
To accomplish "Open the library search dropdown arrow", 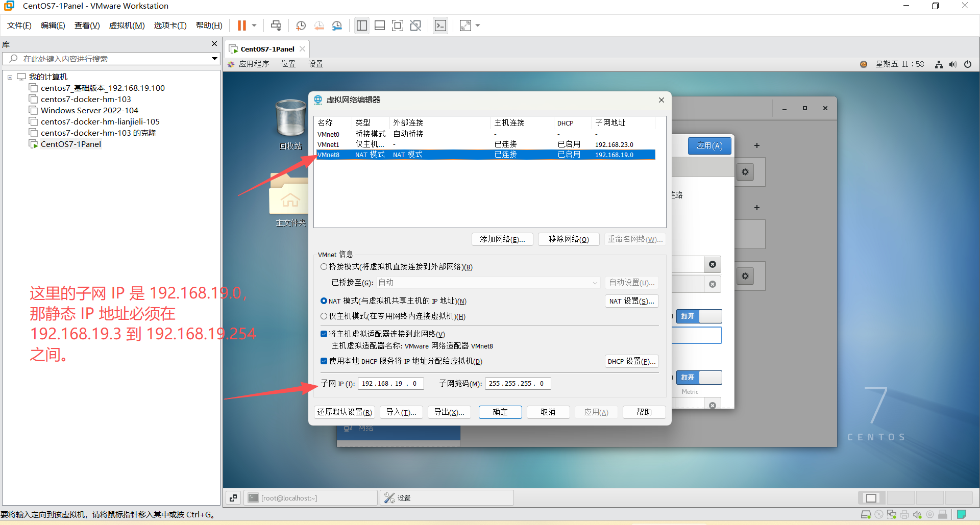I will tap(214, 59).
